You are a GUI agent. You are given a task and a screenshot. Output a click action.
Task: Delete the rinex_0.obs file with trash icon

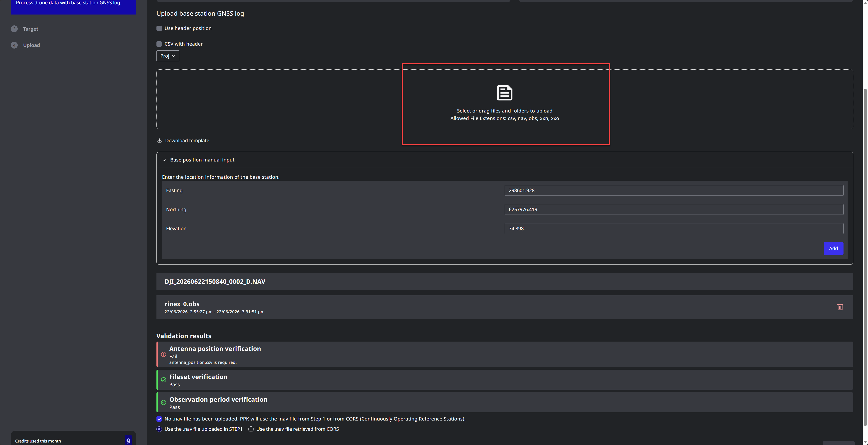(840, 307)
